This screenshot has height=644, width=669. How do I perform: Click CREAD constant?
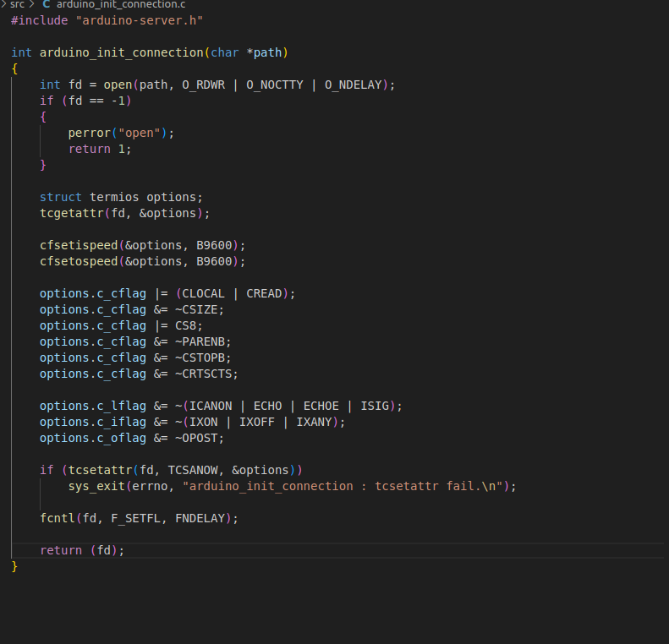[x=264, y=293]
